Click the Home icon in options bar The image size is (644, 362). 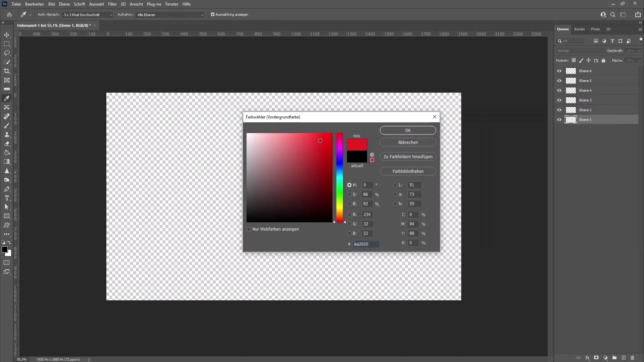click(x=9, y=15)
